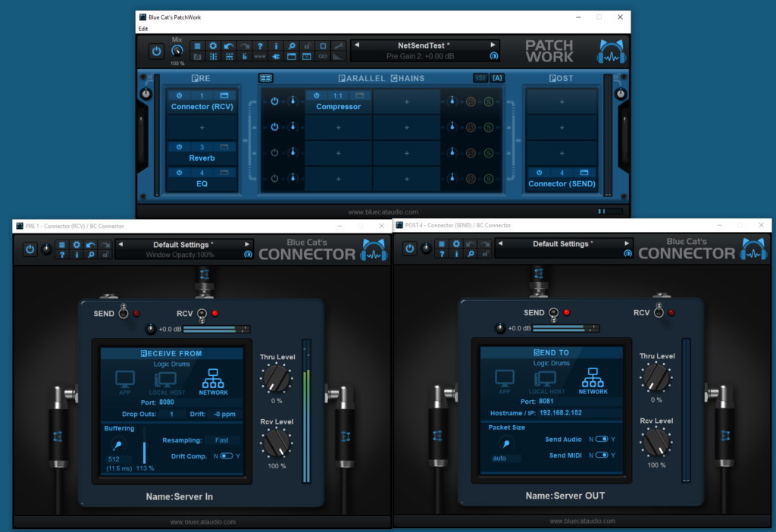Open the help question mark in PatchWork

(x=260, y=46)
